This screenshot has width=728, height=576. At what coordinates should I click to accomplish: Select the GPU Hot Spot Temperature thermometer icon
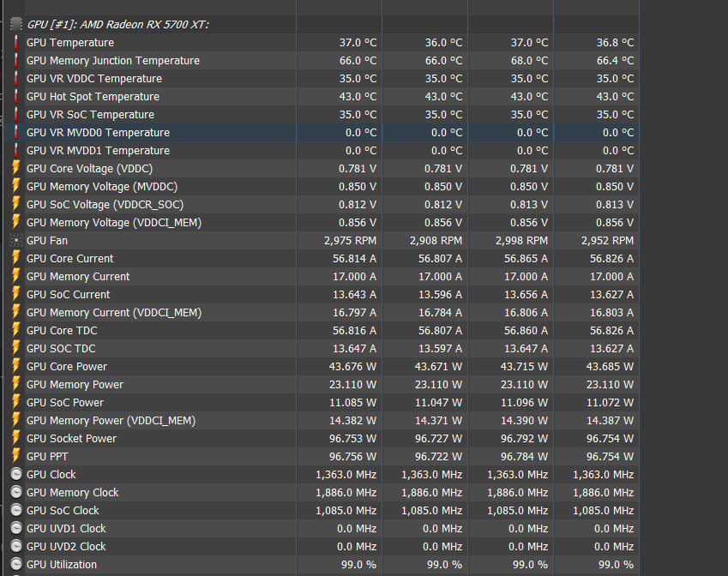tap(16, 97)
